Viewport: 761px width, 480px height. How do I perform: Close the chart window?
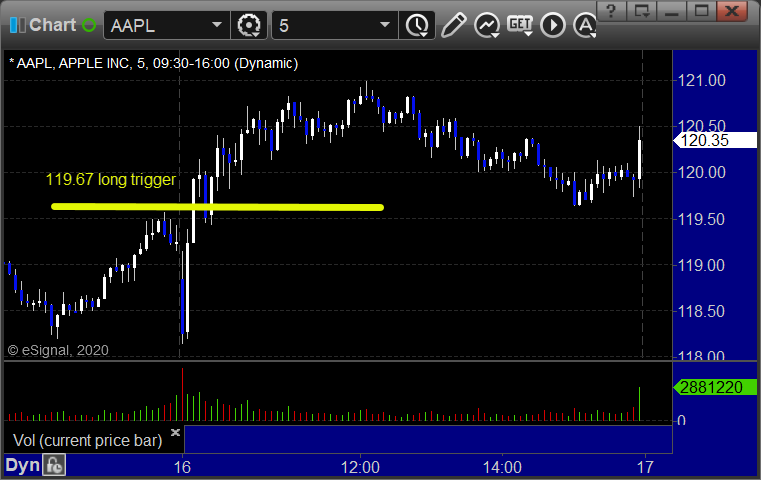click(x=732, y=11)
